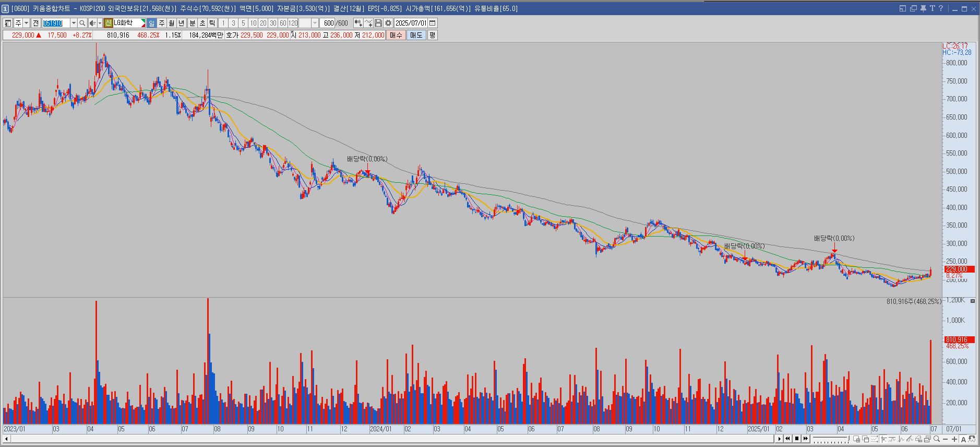
Task: Select the 월 monthly period button
Action: tap(172, 23)
